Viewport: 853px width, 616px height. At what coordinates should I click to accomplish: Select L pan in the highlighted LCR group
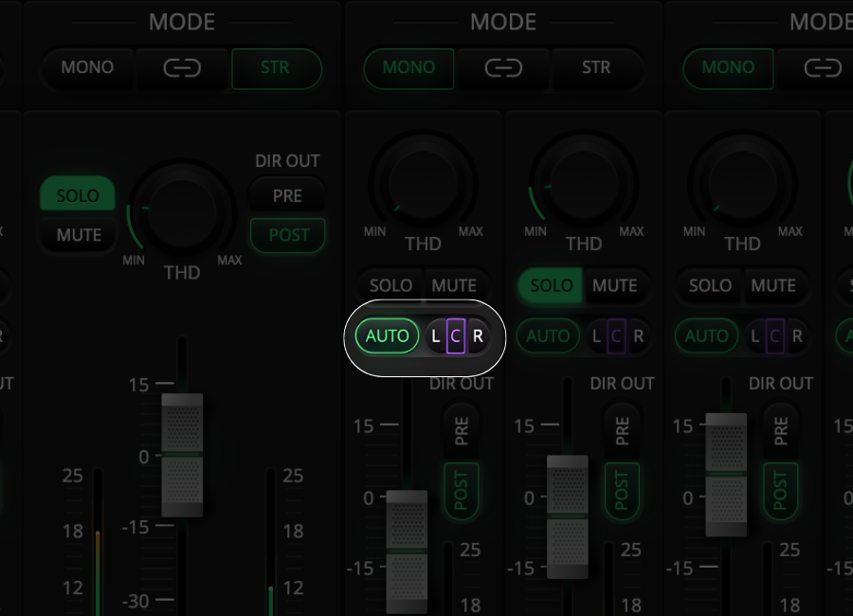click(436, 335)
